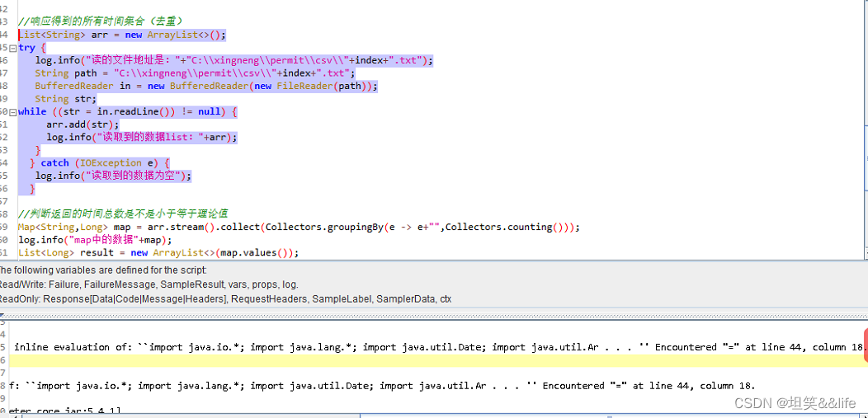Click the 'BufferedReader in = new BufferedReader' line
The height and width of the screenshot is (418, 868).
click(x=206, y=86)
